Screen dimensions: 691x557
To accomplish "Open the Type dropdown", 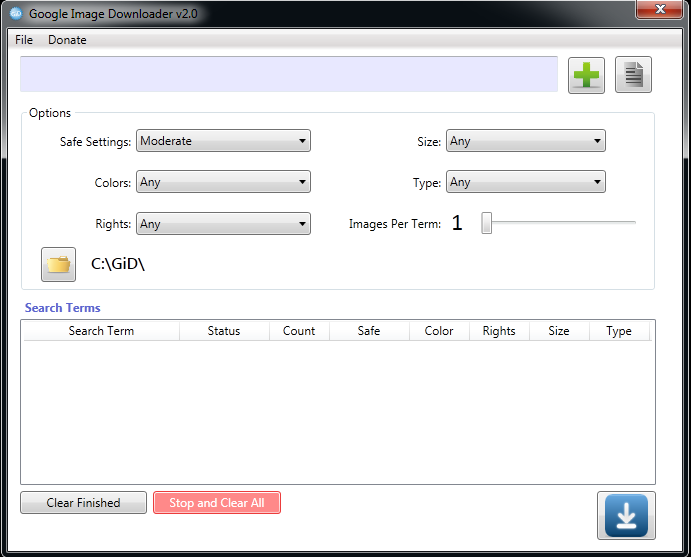I will point(526,182).
